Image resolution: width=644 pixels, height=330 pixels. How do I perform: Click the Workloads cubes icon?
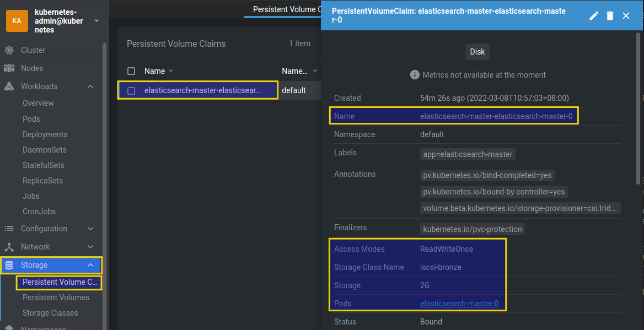click(x=9, y=86)
